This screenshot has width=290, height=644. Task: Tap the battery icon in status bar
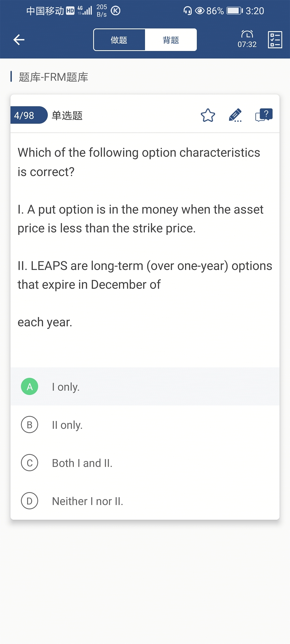click(x=234, y=11)
